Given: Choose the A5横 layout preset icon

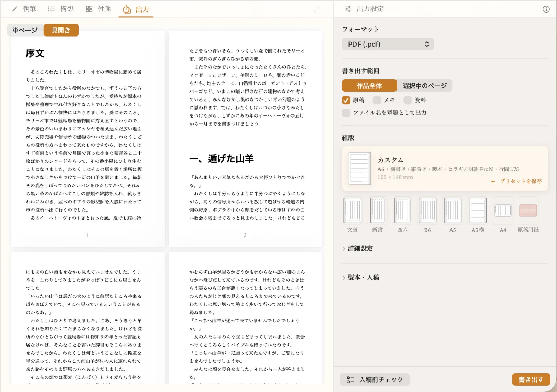Looking at the screenshot, I should pyautogui.click(x=478, y=210).
